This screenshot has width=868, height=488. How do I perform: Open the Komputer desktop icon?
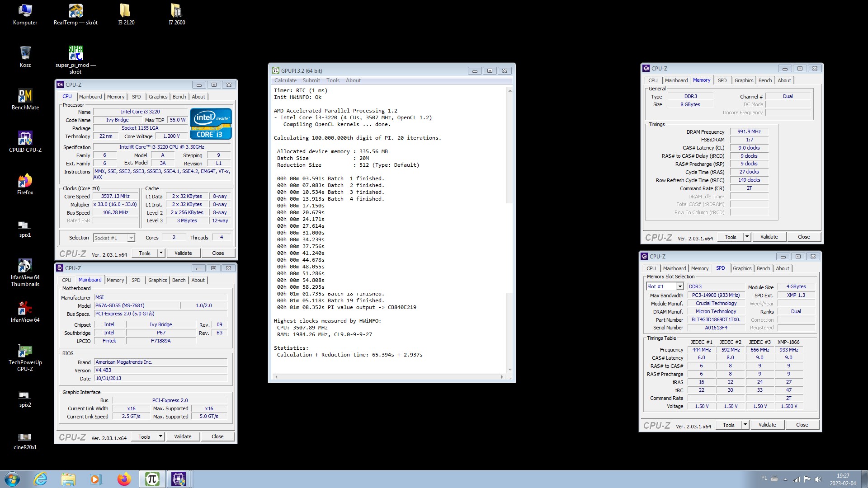pyautogui.click(x=25, y=14)
